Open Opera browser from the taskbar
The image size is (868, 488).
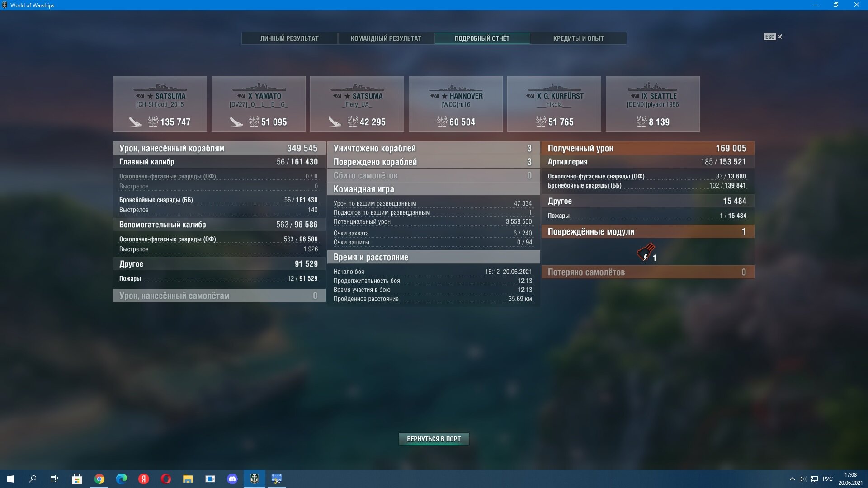(166, 479)
